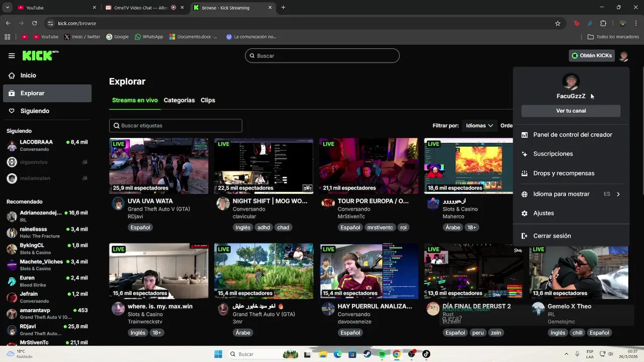This screenshot has height=362, width=644.
Task: Expand Idioma para mostrar submenu
Action: coord(571,194)
